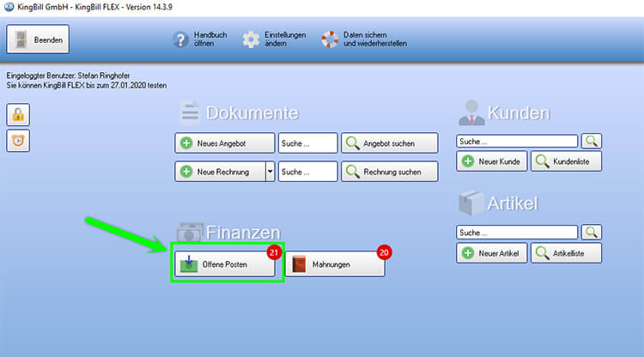
Task: Click the alarm clock reminder icon
Action: pyautogui.click(x=18, y=141)
